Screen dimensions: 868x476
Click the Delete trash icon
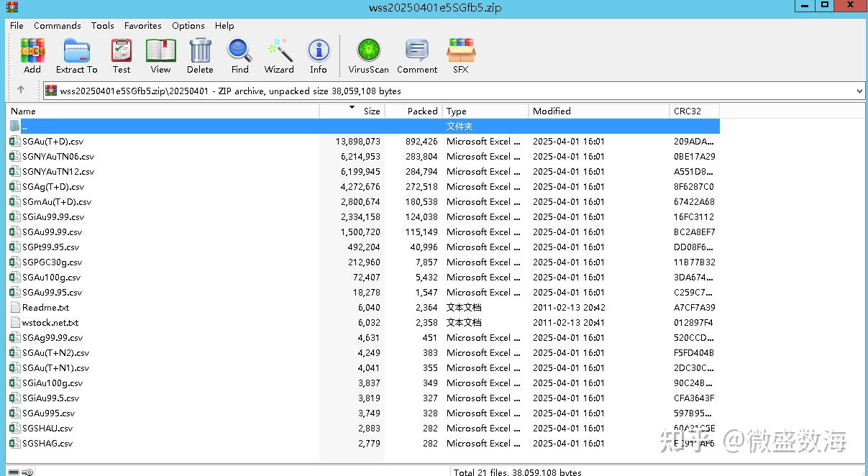click(x=200, y=55)
